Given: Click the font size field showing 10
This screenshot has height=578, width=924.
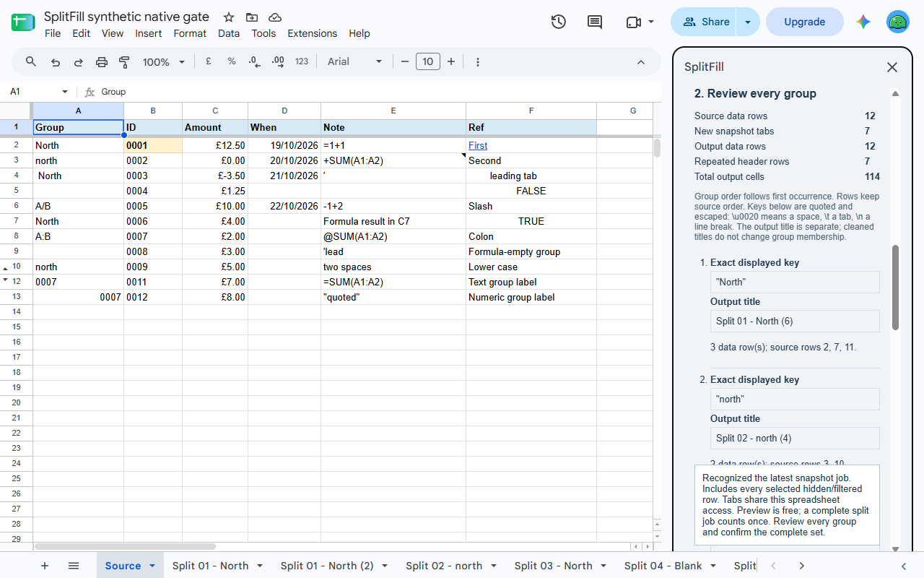Looking at the screenshot, I should pyautogui.click(x=427, y=61).
